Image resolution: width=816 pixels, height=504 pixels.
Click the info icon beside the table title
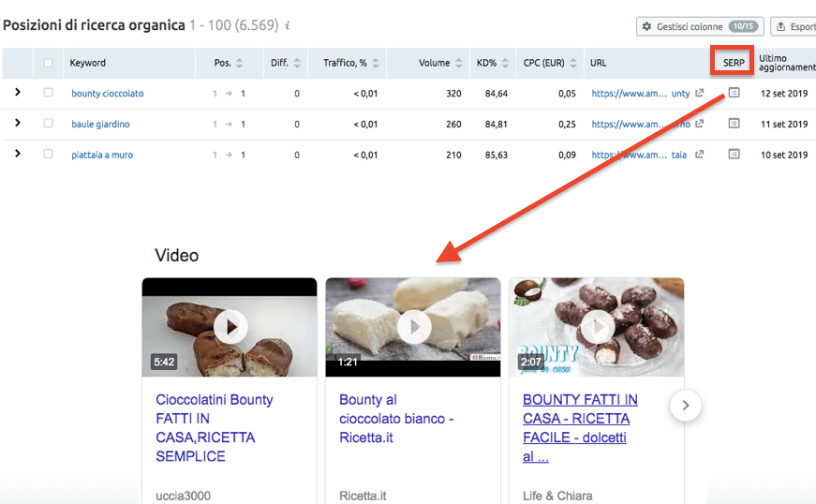pyautogui.click(x=288, y=25)
